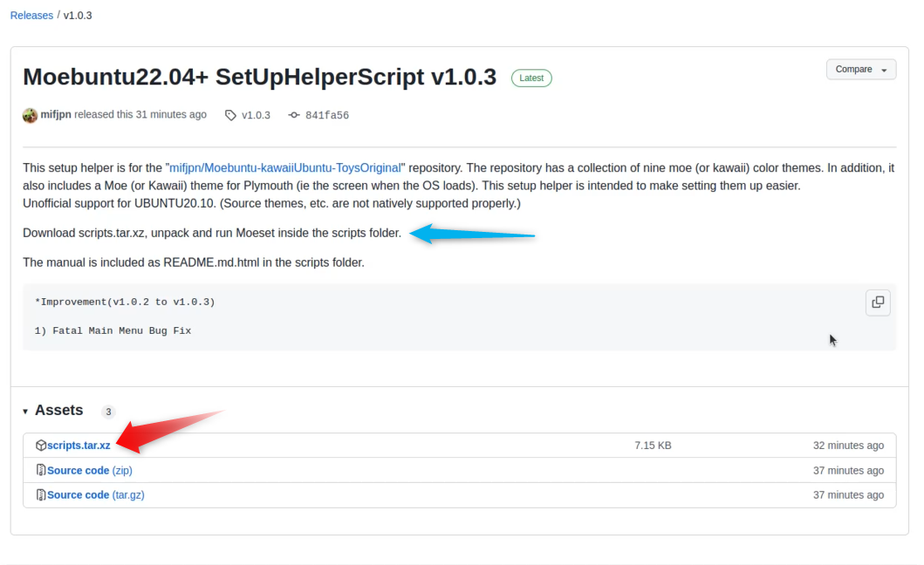Download Source code (tar.gz)
Image resolution: width=924 pixels, height=565 pixels.
[x=95, y=494]
